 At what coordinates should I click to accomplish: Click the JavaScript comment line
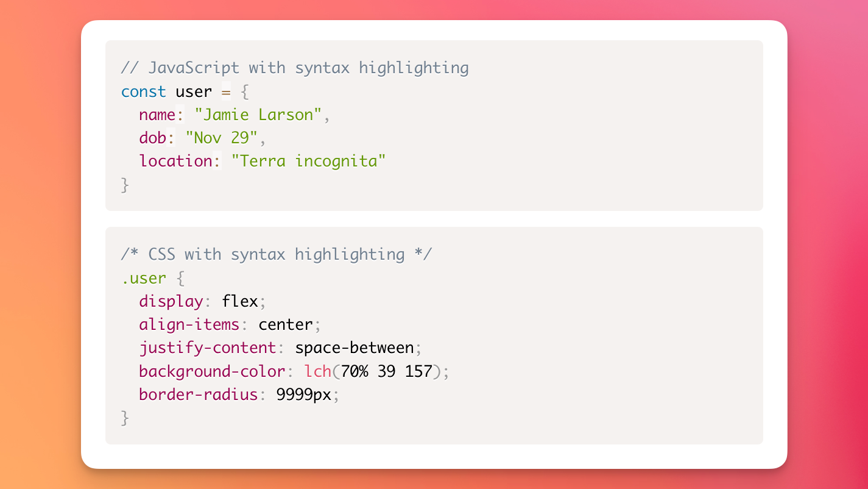[x=295, y=68]
